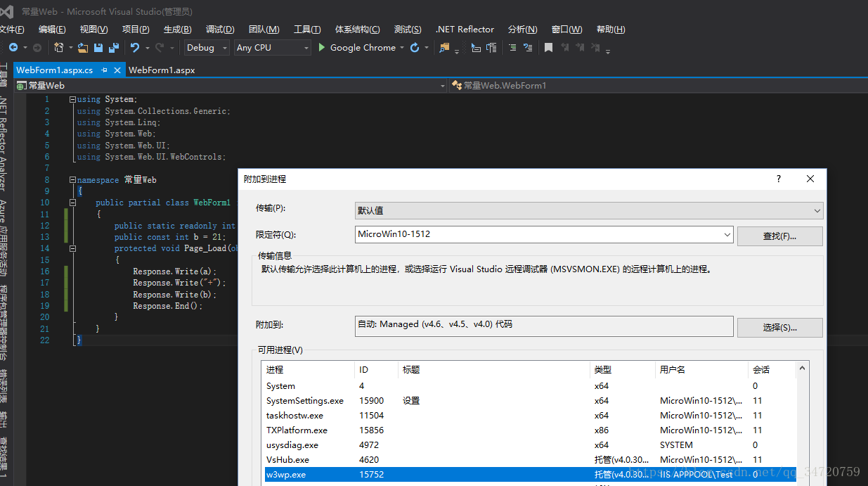
Task: Start debugging with the green play icon
Action: pos(322,47)
